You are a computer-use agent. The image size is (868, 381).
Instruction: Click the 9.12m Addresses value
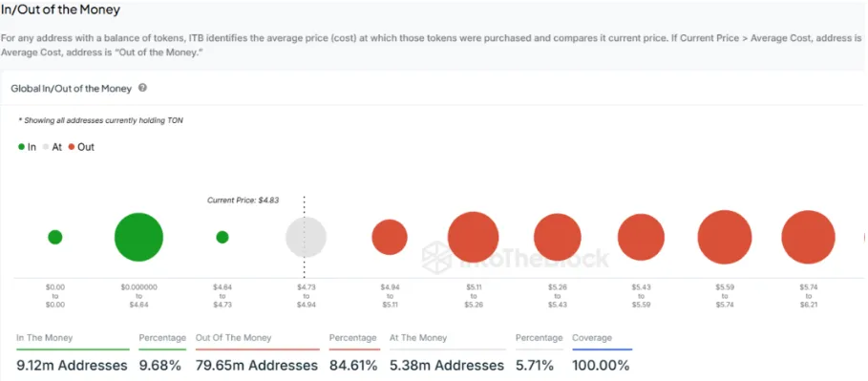[72, 366]
